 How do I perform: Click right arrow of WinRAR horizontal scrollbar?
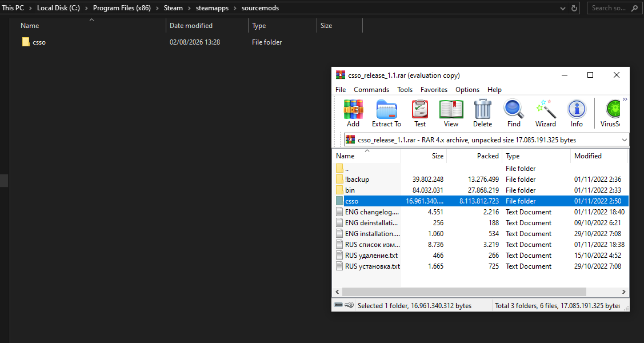624,292
